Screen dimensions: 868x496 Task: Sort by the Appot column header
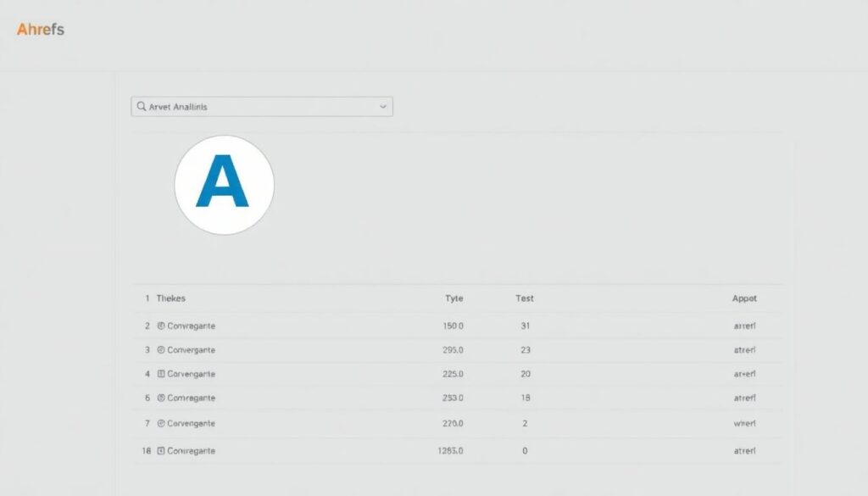point(744,298)
